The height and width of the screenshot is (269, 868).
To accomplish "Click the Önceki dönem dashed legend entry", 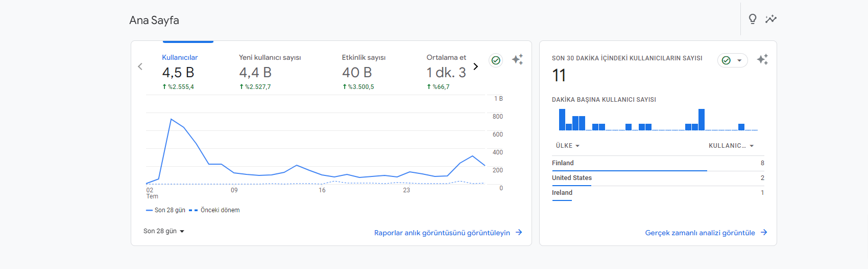I will tap(214, 210).
